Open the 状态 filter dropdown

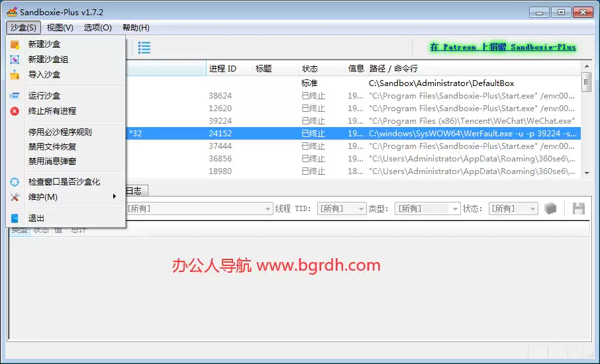pos(513,208)
